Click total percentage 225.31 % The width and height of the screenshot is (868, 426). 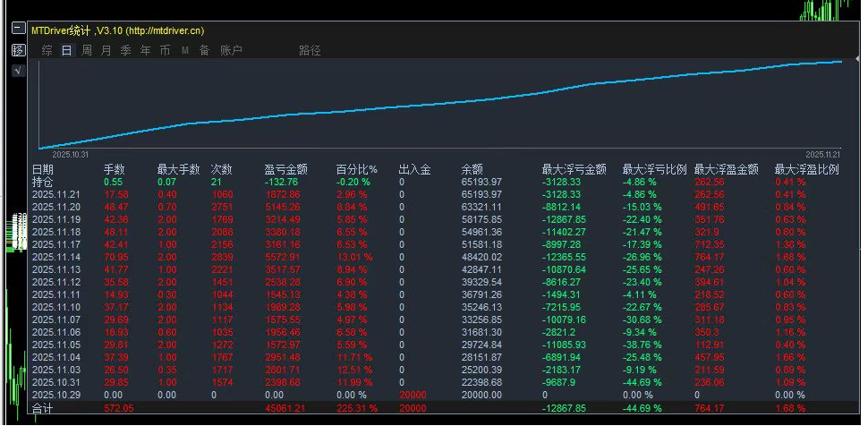357,408
